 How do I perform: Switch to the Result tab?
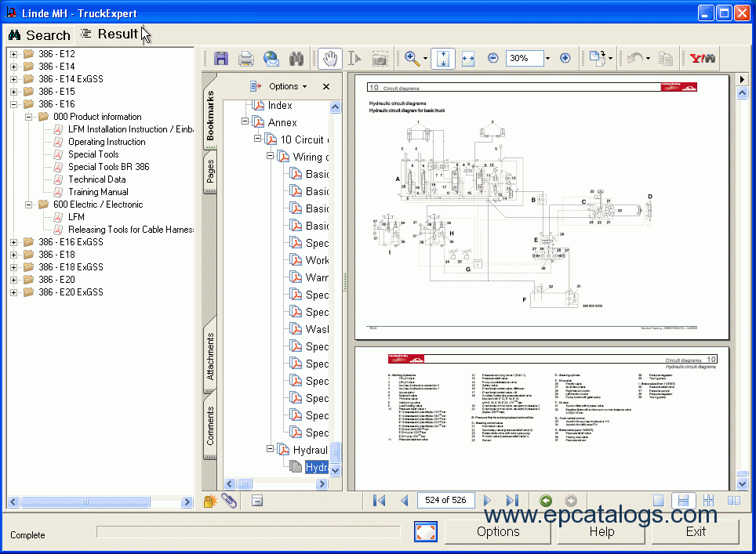pyautogui.click(x=110, y=34)
